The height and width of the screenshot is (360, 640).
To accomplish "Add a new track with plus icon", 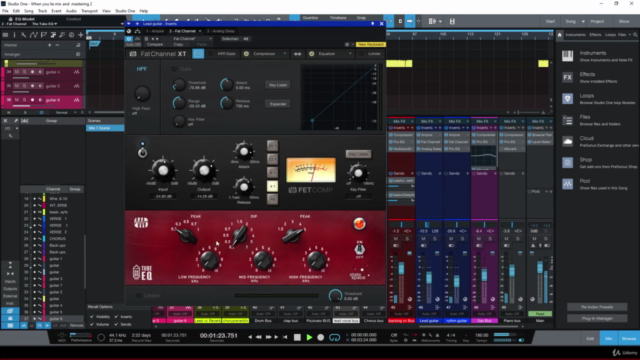I will pyautogui.click(x=80, y=35).
